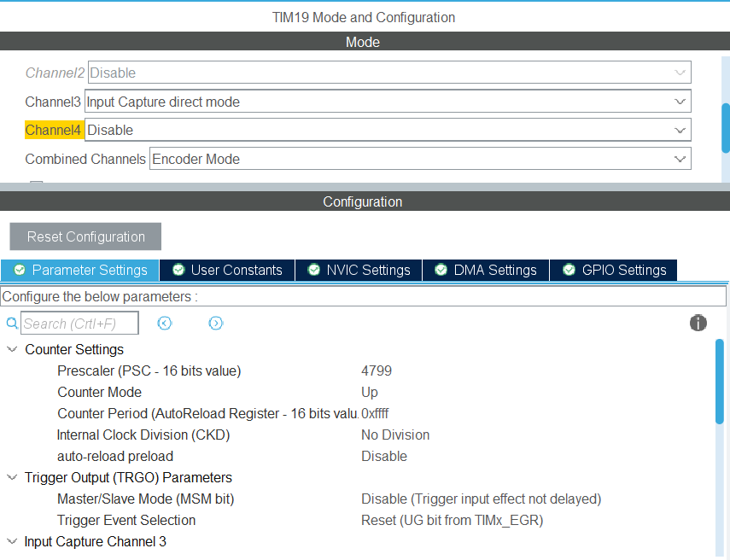Click the parameter list vertical scrollbar
This screenshot has width=730, height=560.
click(x=720, y=382)
